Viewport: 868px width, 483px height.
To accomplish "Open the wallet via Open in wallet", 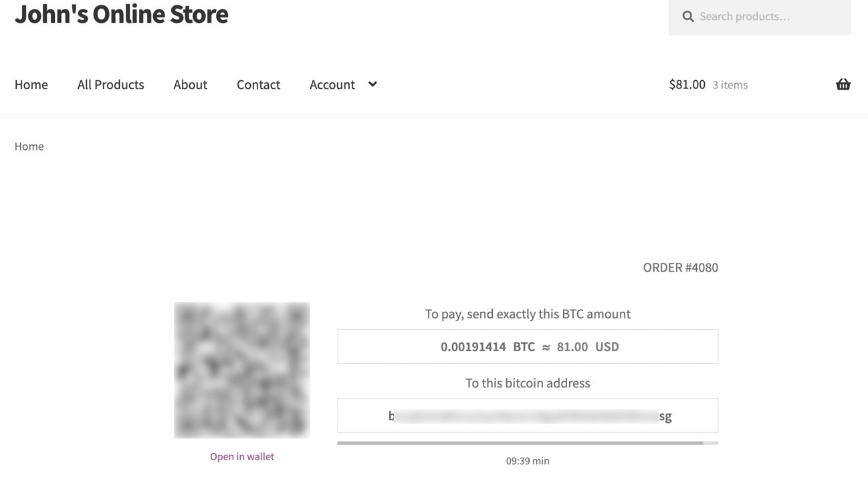I will coord(241,456).
